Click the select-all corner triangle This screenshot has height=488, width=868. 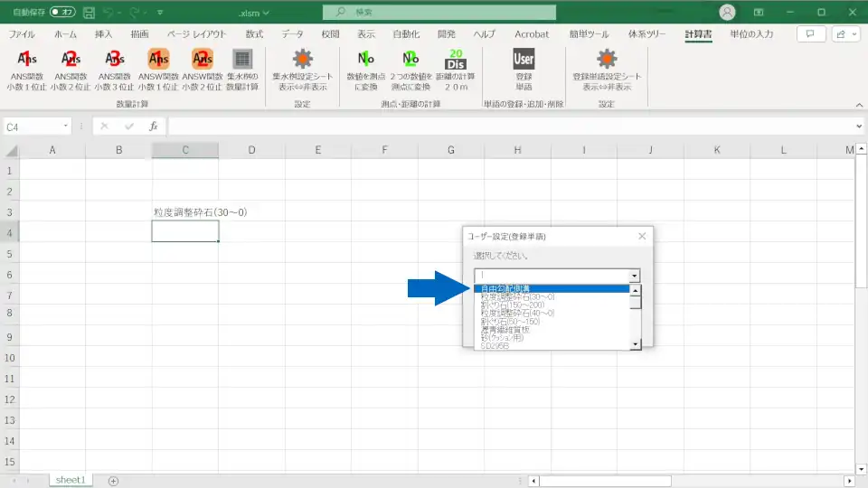coord(11,150)
